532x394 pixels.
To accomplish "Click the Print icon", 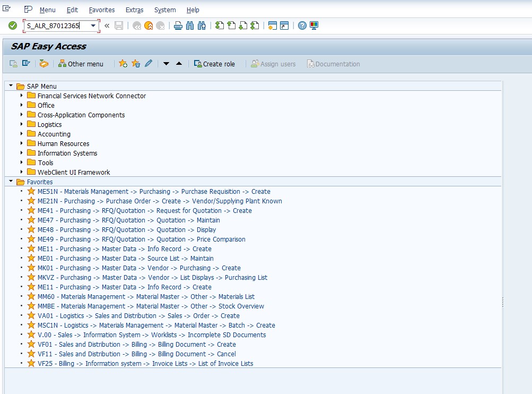I will 178,25.
